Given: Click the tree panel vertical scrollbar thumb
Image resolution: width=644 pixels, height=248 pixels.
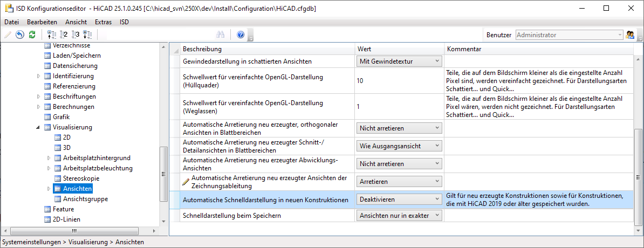Looking at the screenshot, I should coord(163,174).
